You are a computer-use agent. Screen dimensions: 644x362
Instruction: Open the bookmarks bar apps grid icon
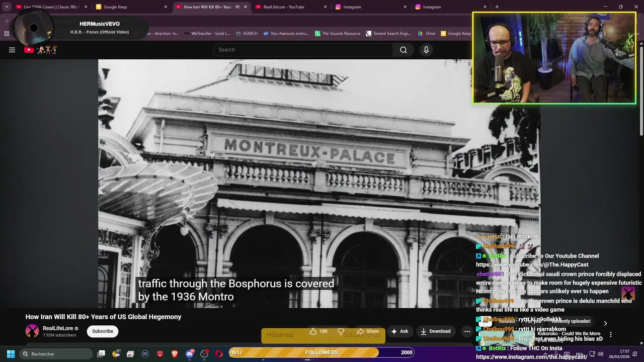click(x=7, y=34)
